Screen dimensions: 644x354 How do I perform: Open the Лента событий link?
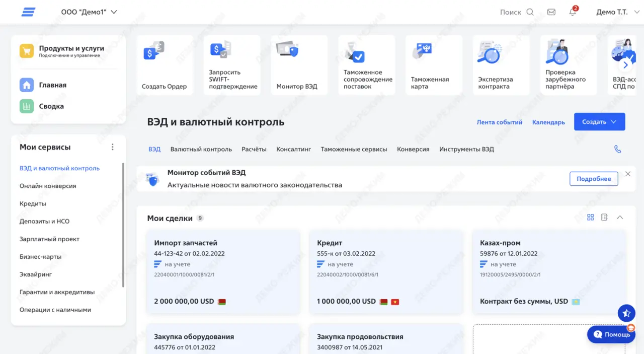click(x=499, y=122)
